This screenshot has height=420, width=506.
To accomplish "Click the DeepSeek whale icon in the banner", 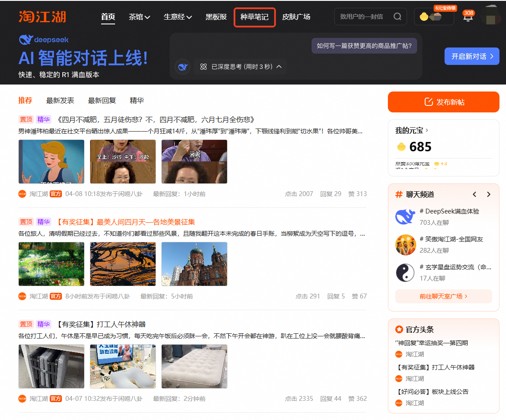I will [x=183, y=66].
